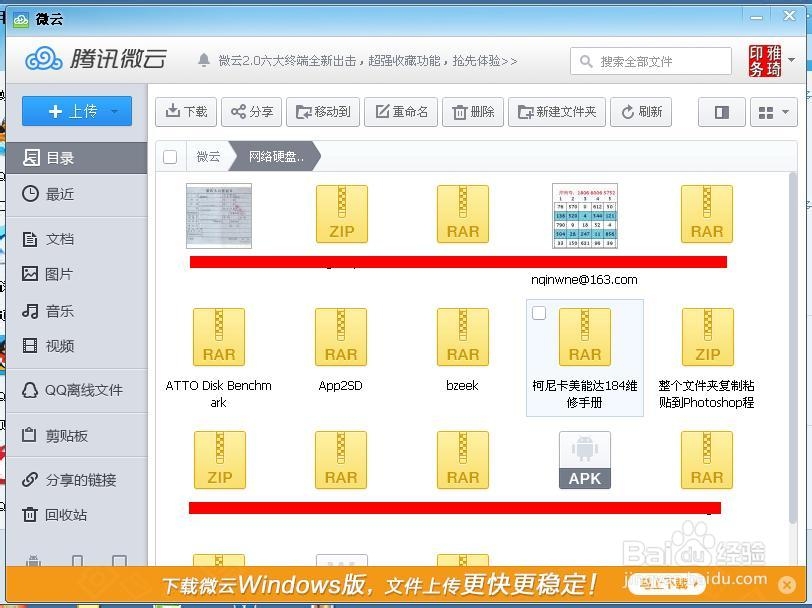
Task: Click the 分享 share toolbar button
Action: click(x=252, y=112)
